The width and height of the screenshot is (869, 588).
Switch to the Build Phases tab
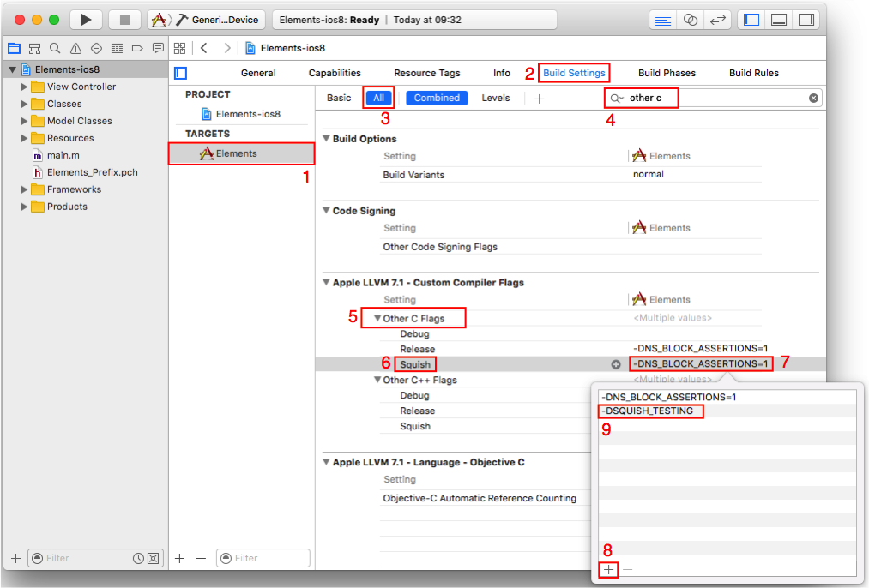pyautogui.click(x=667, y=73)
